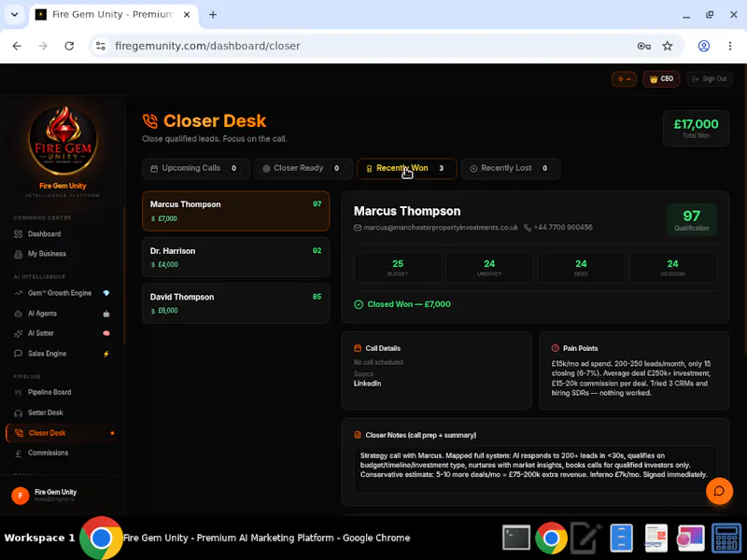View site information icon in address bar

pos(101,46)
